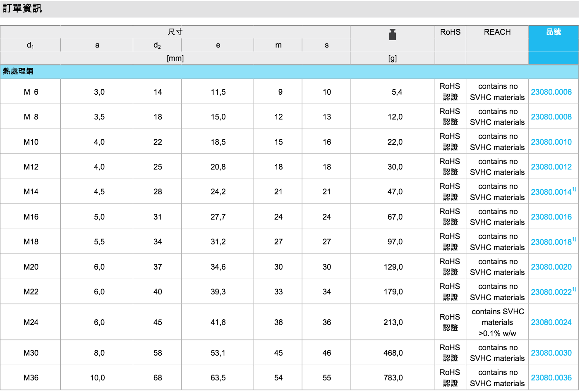Click part number 23080.0024
Image resolution: width=580 pixels, height=392 pixels.
551,322
